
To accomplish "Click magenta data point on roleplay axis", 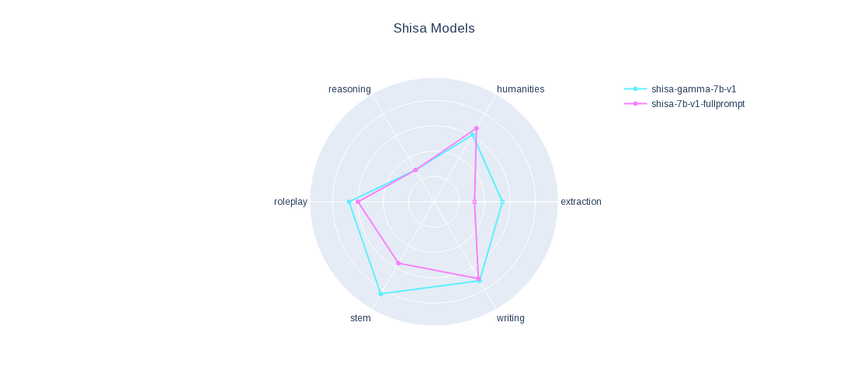I will point(358,202).
